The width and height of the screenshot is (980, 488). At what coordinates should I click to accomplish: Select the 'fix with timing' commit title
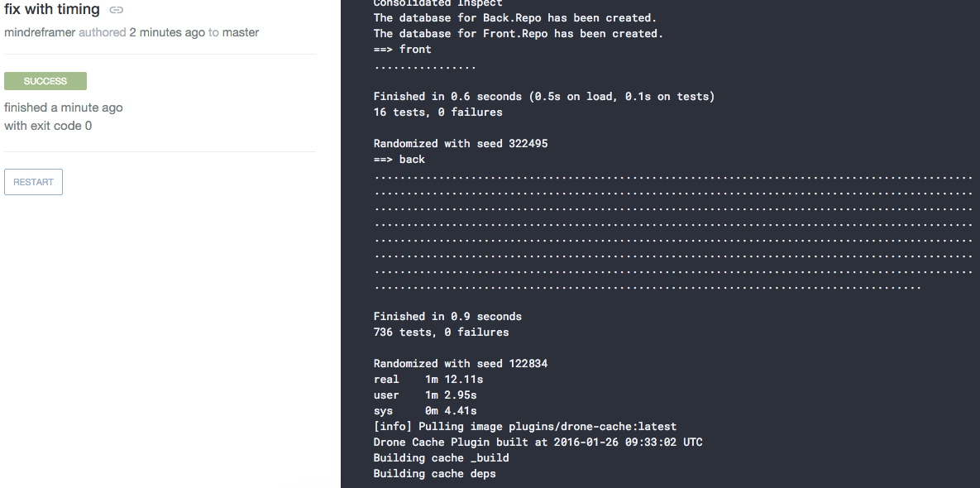pyautogui.click(x=52, y=9)
